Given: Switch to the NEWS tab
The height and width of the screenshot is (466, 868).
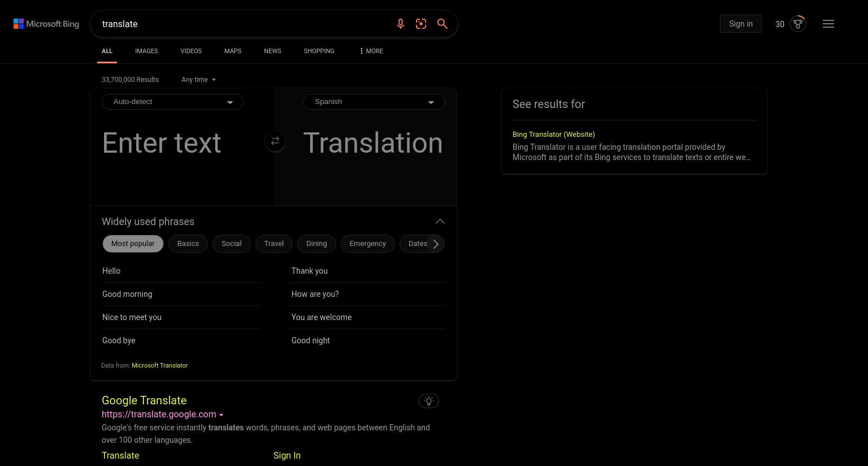Looking at the screenshot, I should pyautogui.click(x=272, y=51).
